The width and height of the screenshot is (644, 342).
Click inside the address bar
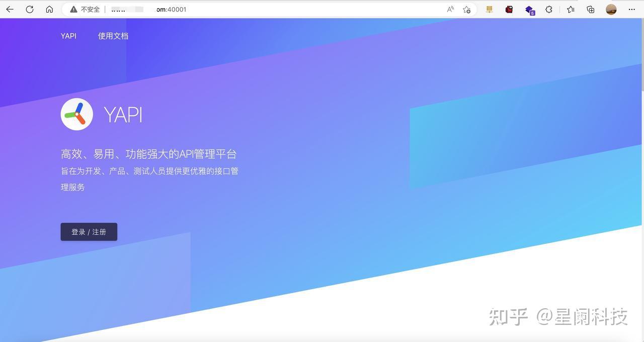click(x=166, y=9)
